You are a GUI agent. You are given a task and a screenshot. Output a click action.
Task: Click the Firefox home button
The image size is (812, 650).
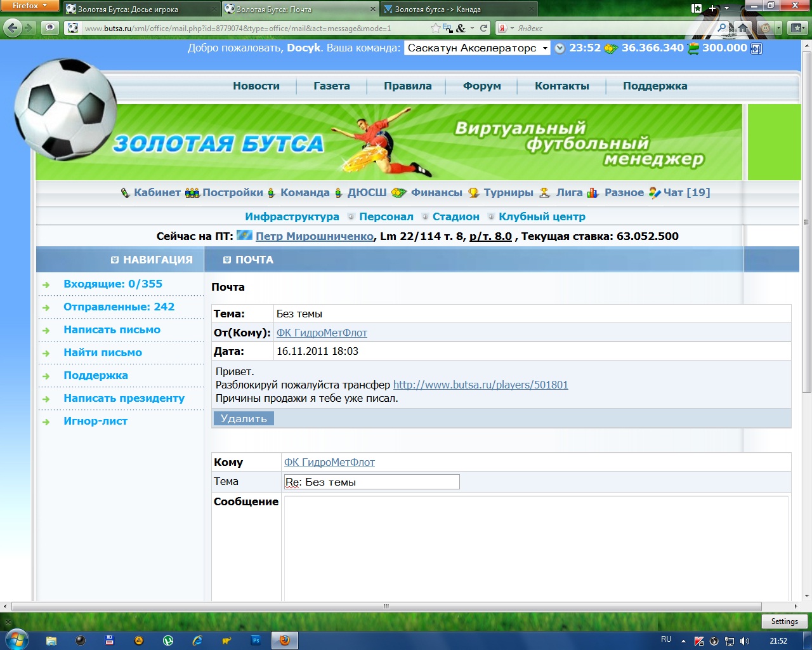[x=743, y=28]
